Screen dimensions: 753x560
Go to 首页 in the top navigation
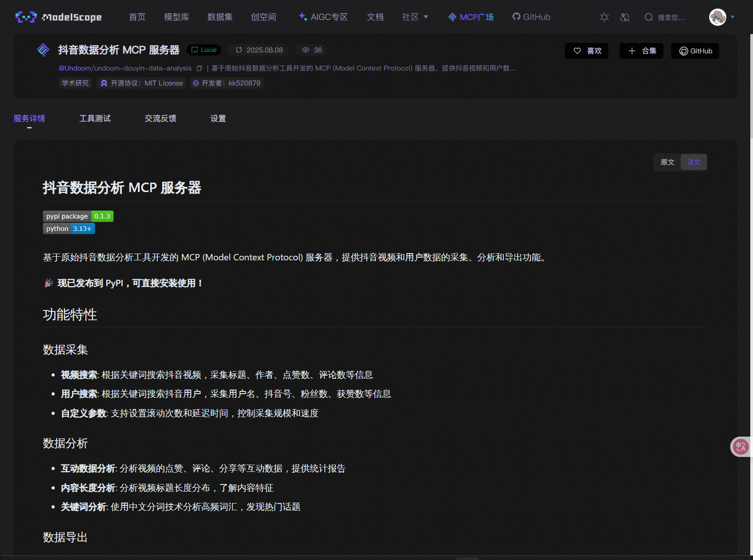click(137, 17)
